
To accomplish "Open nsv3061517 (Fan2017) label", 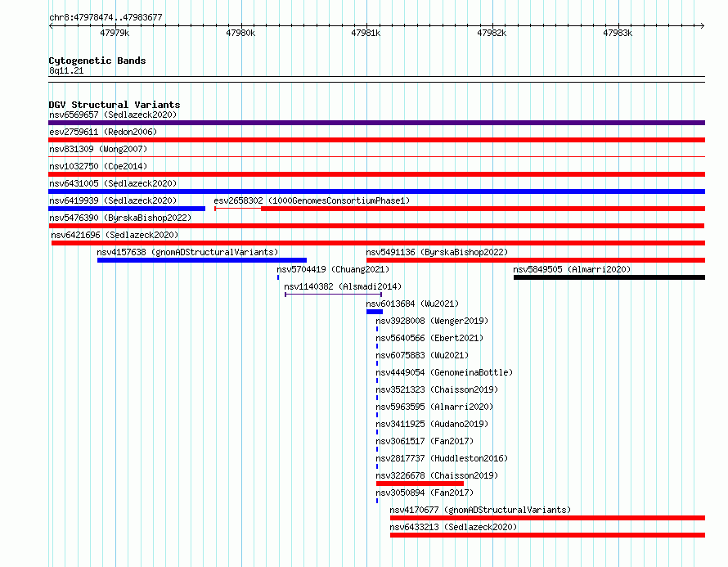I will [x=425, y=441].
